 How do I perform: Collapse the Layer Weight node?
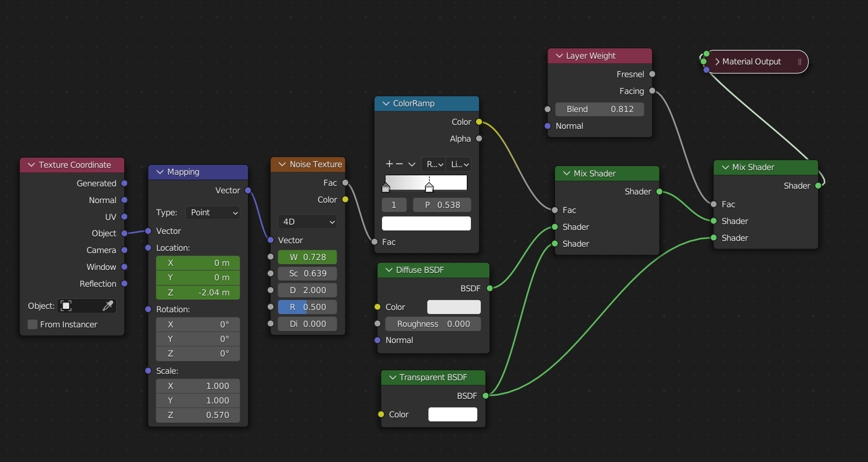[559, 56]
